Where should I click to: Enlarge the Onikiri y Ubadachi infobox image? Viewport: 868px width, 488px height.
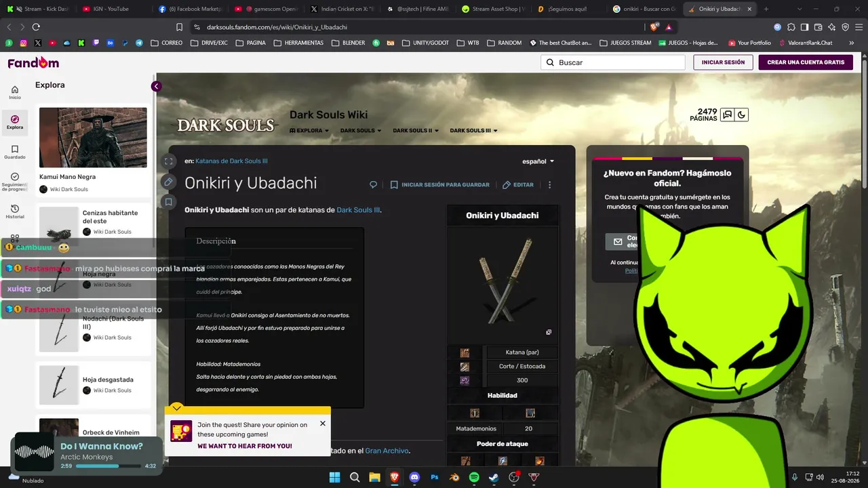point(549,332)
